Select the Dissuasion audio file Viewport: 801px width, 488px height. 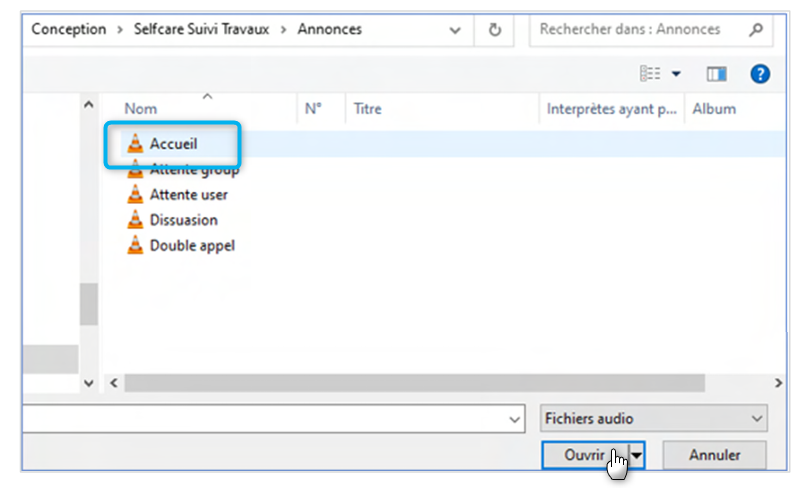(x=183, y=220)
